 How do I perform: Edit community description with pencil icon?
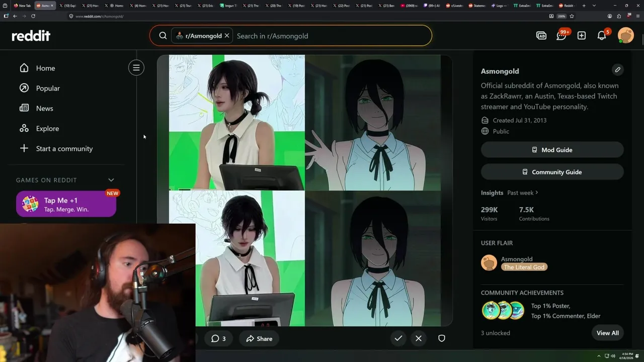(617, 69)
